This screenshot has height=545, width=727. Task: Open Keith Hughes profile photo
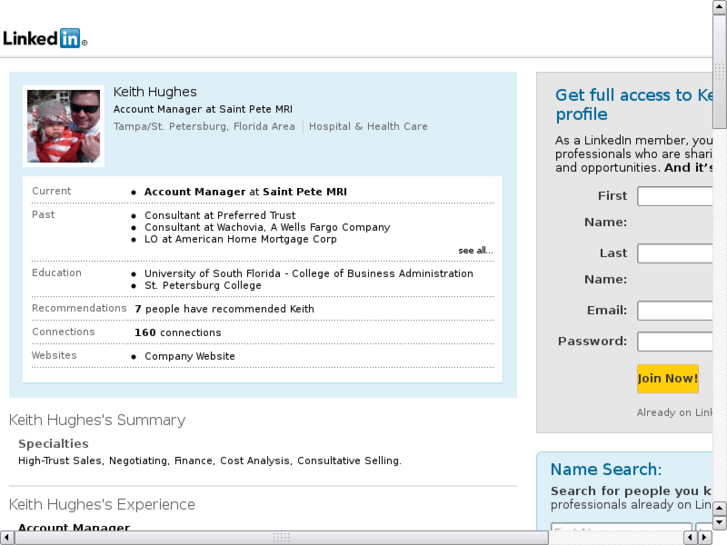pos(64,126)
